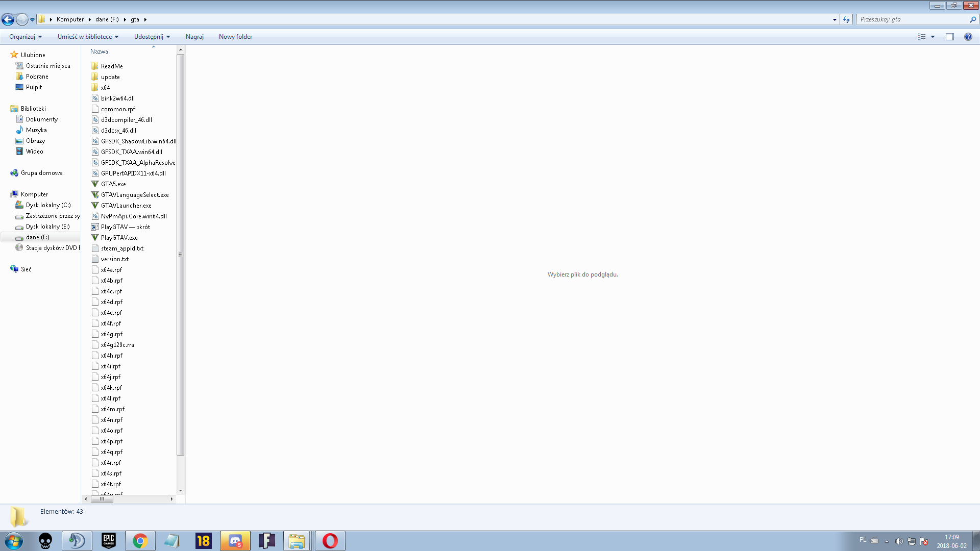Viewport: 980px width, 551px height.
Task: Toggle the preview pane button
Action: (x=949, y=37)
